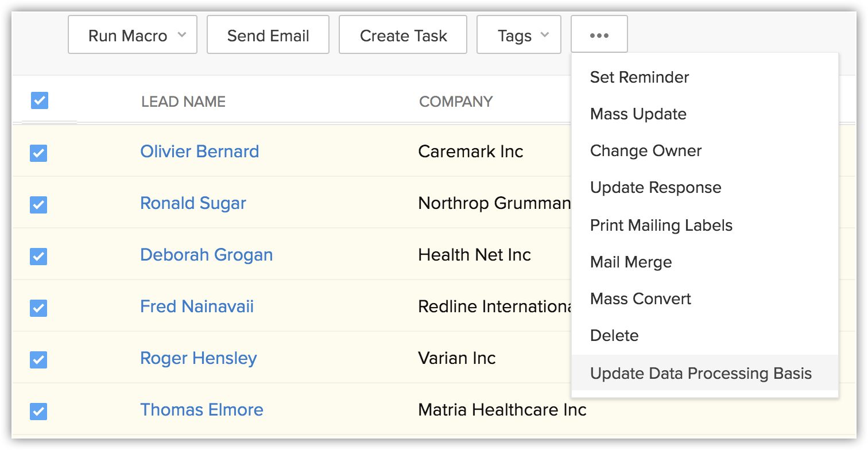
Task: Click Mail Merge in the menu
Action: tap(630, 262)
